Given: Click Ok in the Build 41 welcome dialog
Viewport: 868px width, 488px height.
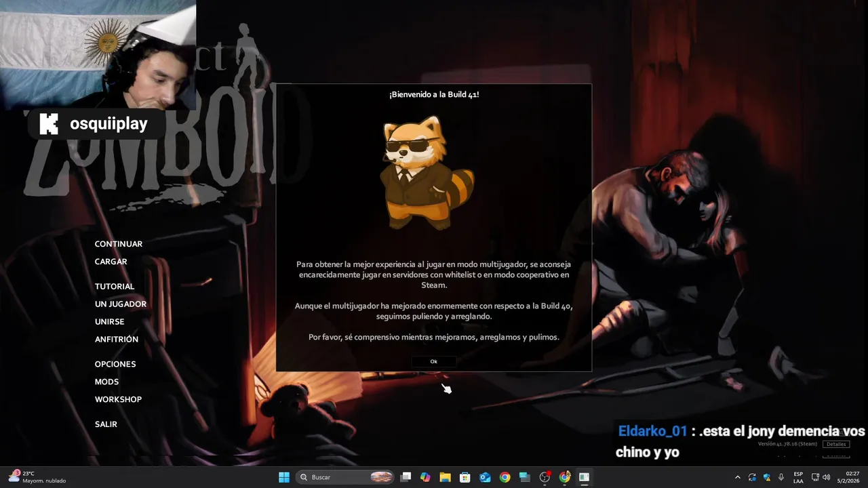Looking at the screenshot, I should point(434,361).
